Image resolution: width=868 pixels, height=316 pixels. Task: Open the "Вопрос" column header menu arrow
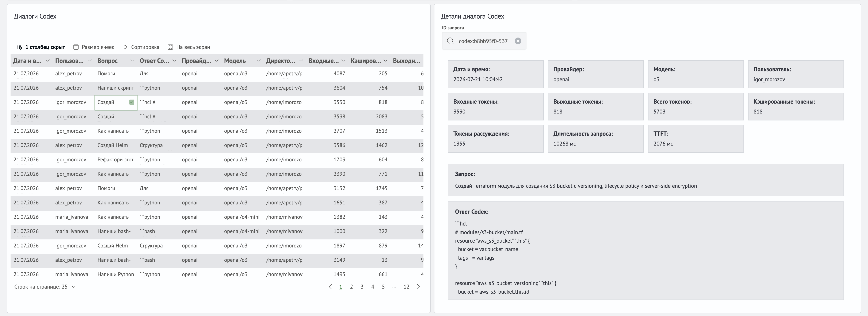tap(132, 61)
